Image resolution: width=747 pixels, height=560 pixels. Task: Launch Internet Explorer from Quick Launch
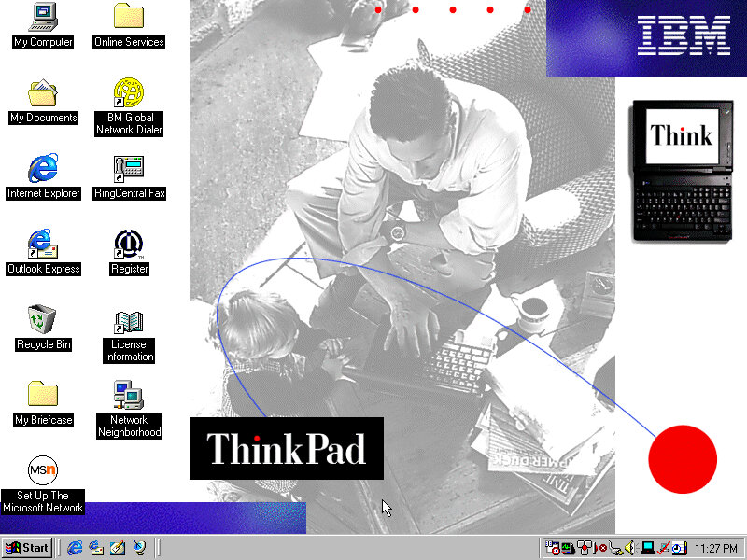[75, 548]
